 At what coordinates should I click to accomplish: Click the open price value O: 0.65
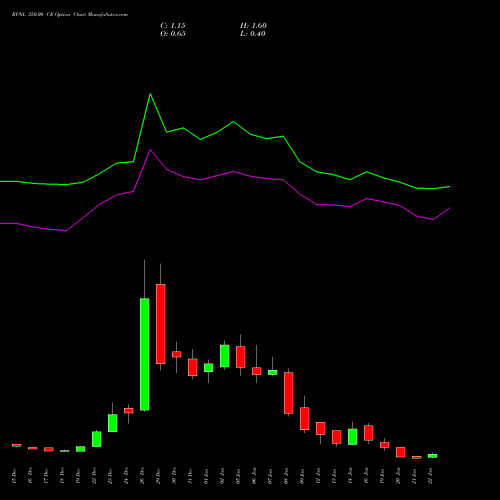[x=173, y=34]
